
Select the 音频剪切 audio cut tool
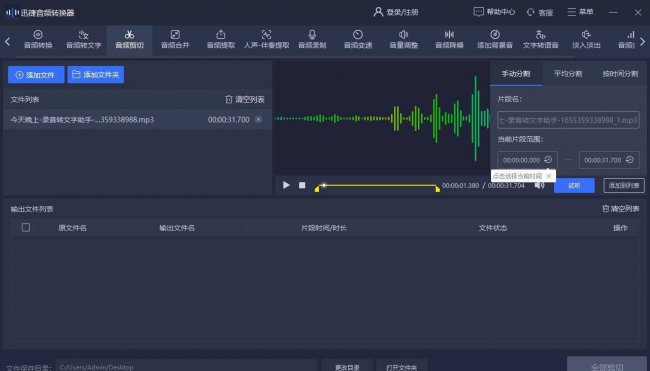click(x=129, y=40)
